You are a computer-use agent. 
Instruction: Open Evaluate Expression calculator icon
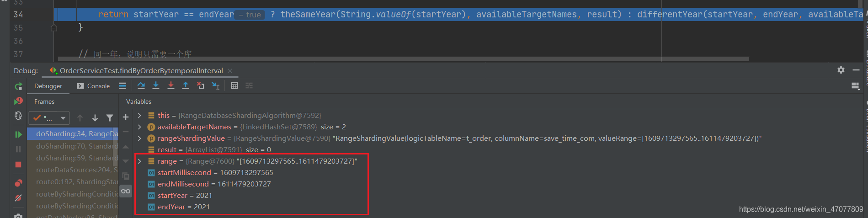pos(234,85)
